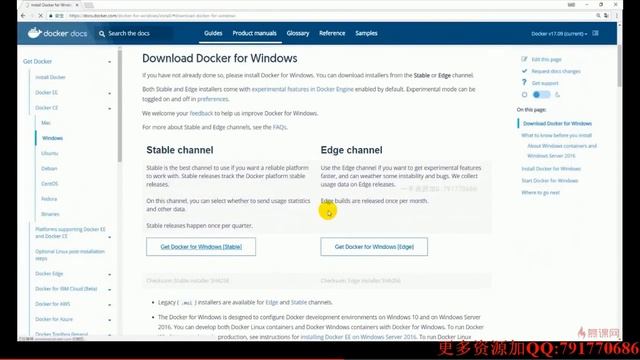Open the Glossary tab
Screen dimensions: 640x360
[298, 33]
